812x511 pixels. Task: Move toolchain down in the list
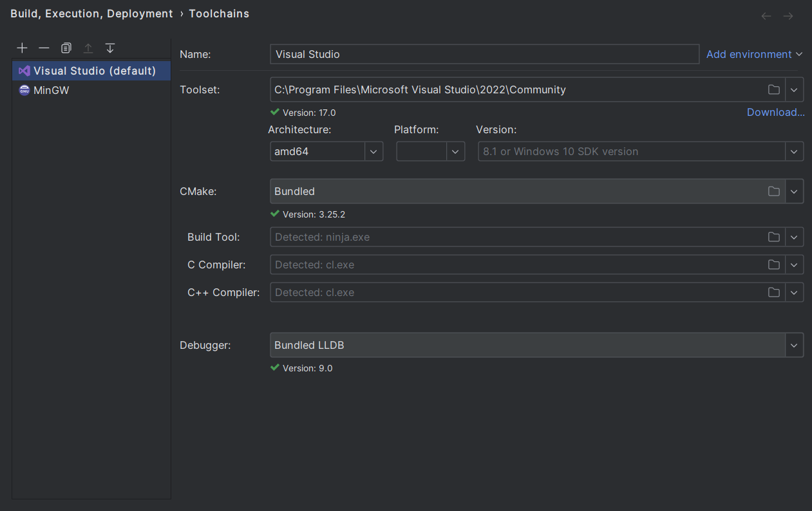click(x=110, y=48)
